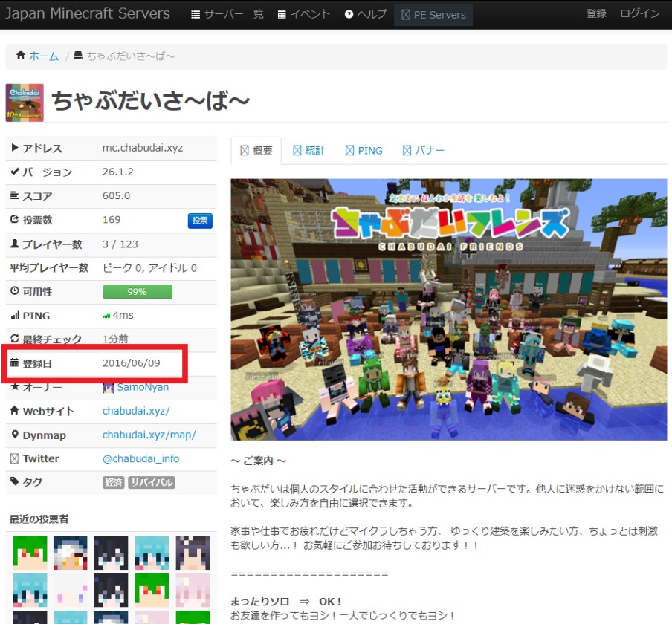The width and height of the screenshot is (672, 624).
Task: Click the signal icon beside PING label
Action: point(15,315)
